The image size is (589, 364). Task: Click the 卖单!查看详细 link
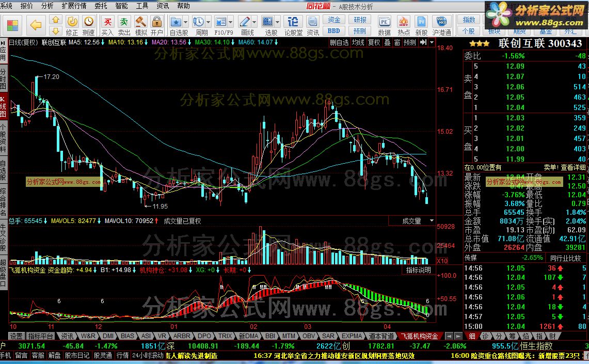coord(565,167)
